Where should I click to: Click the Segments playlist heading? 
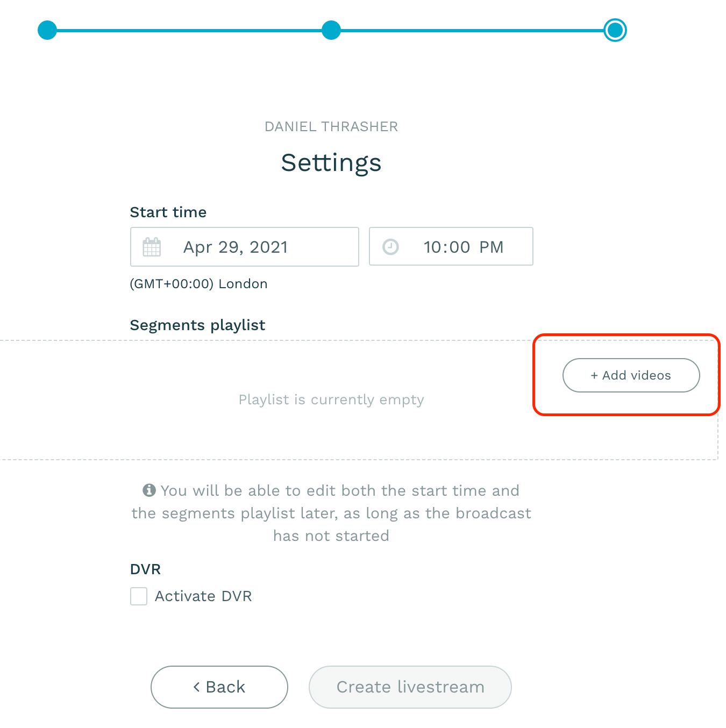[197, 325]
